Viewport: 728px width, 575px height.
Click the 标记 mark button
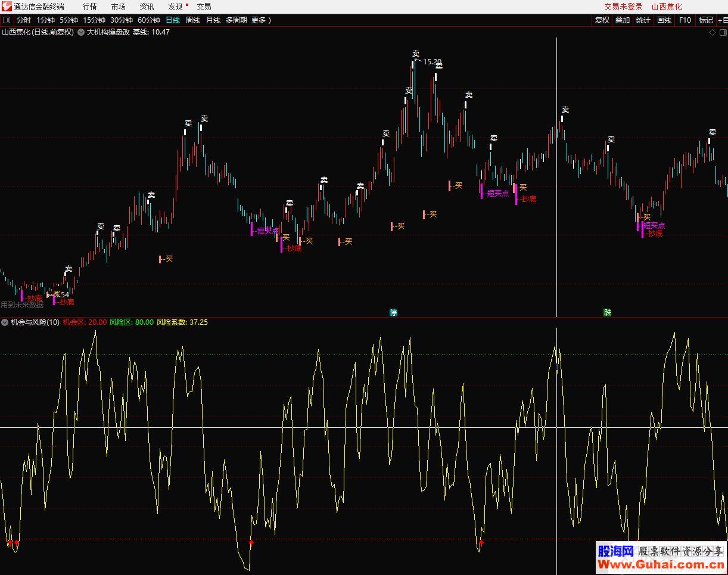[x=706, y=20]
